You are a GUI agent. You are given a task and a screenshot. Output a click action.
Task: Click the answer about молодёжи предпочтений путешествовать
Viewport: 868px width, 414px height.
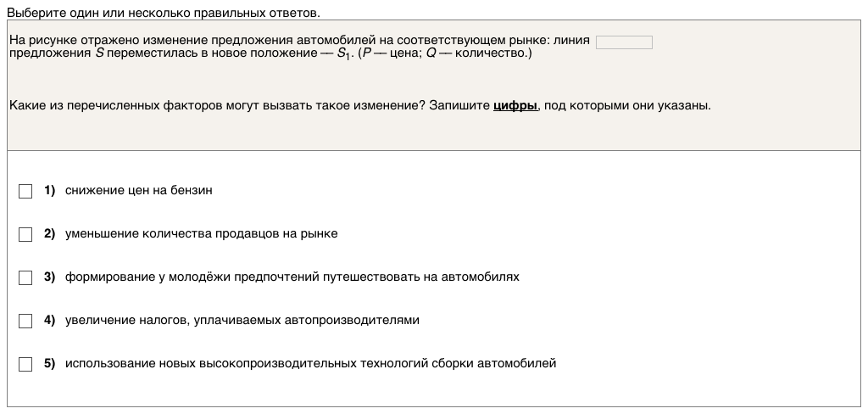(x=292, y=277)
